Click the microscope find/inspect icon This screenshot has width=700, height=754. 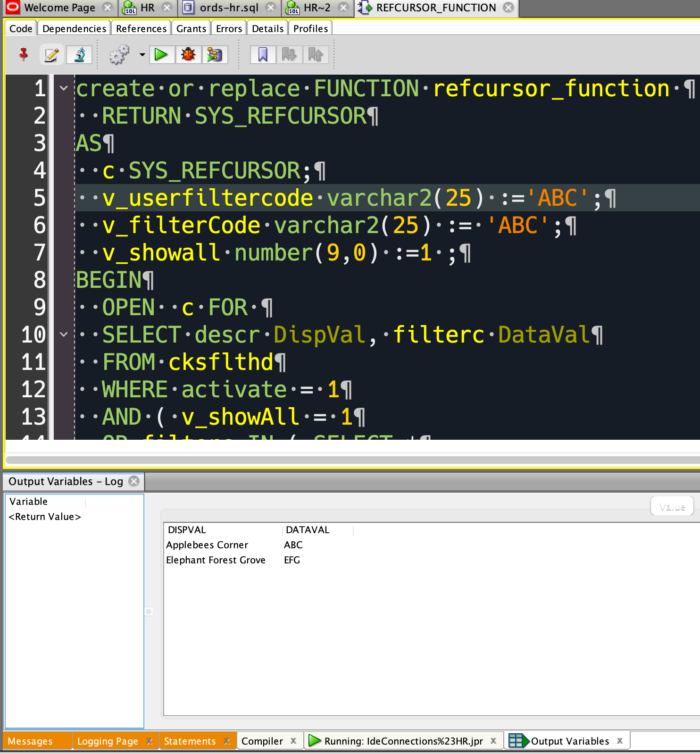click(x=79, y=55)
